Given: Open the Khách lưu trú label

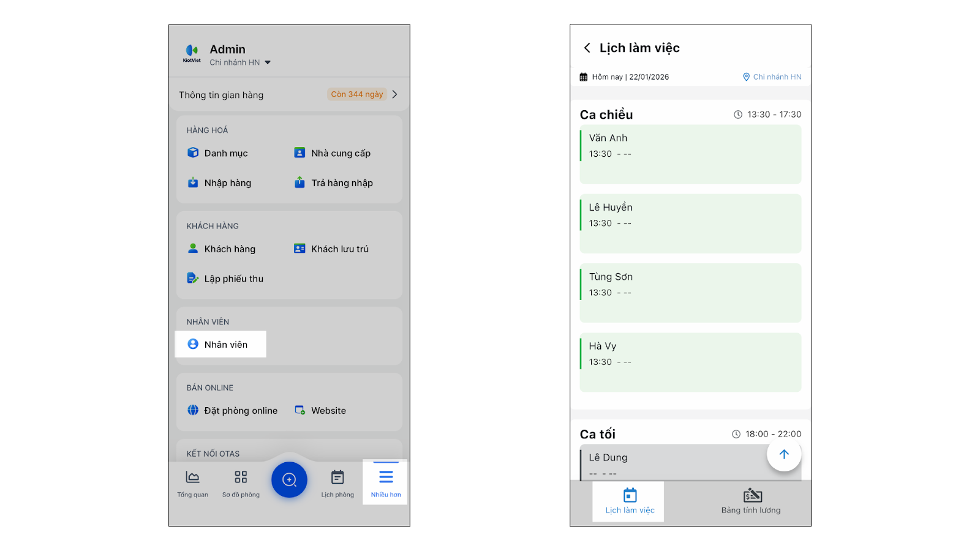Looking at the screenshot, I should pyautogui.click(x=340, y=249).
